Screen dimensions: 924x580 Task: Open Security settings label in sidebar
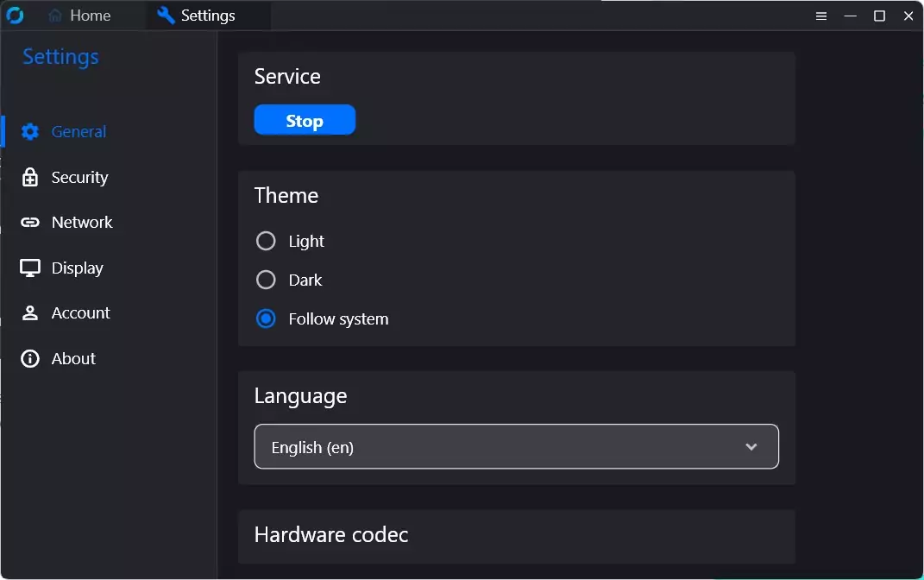pyautogui.click(x=79, y=178)
